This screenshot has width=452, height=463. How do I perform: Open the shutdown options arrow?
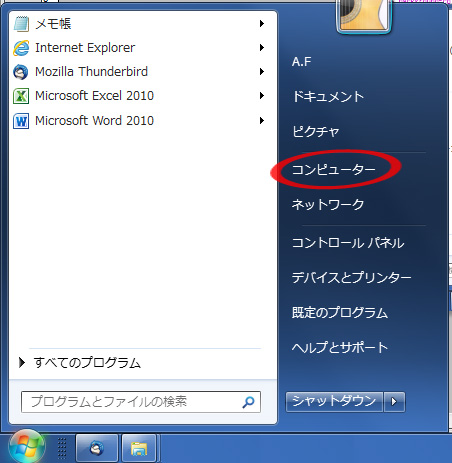[x=394, y=402]
